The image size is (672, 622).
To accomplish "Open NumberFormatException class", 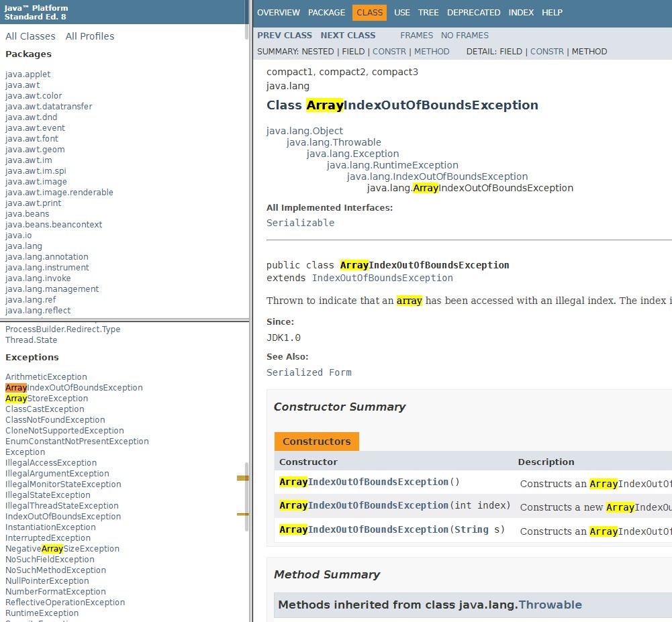I will [x=55, y=591].
